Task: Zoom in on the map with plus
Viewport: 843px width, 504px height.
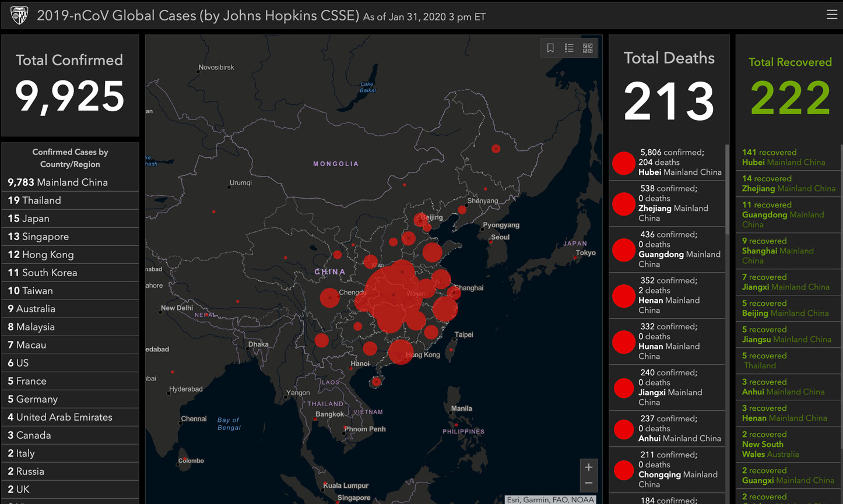Action: pyautogui.click(x=589, y=467)
